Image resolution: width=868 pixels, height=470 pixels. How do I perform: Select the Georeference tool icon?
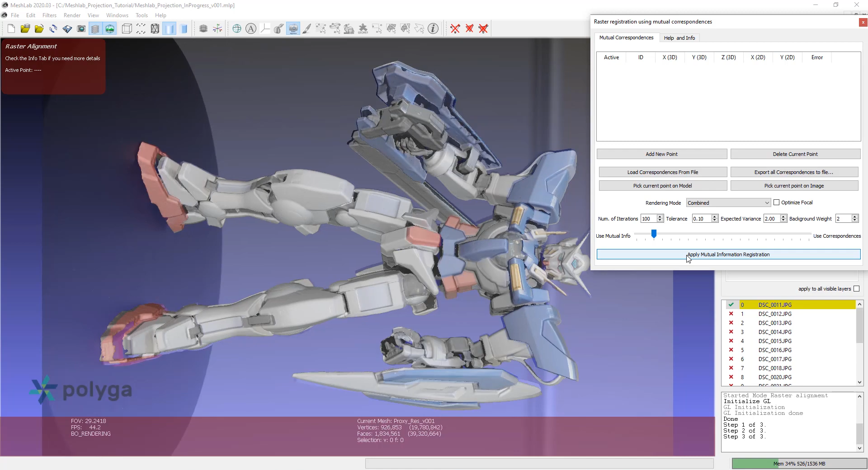tap(363, 29)
